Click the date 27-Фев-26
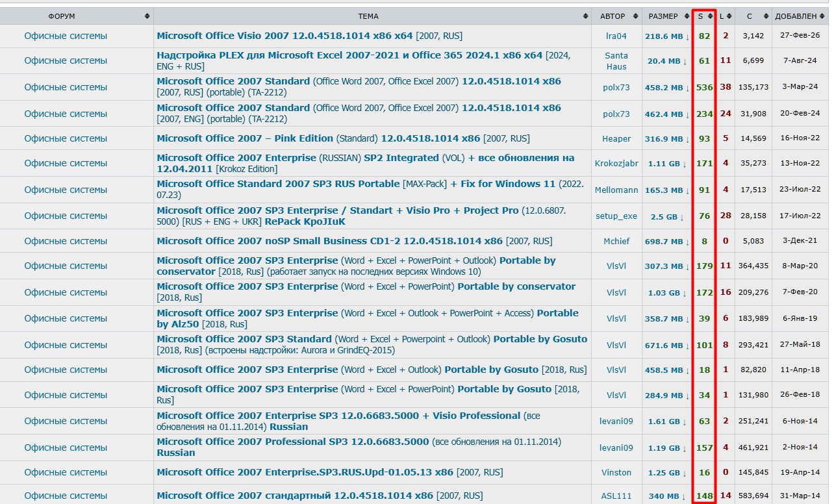Screen dimensions: 834x504 pyautogui.click(x=800, y=36)
